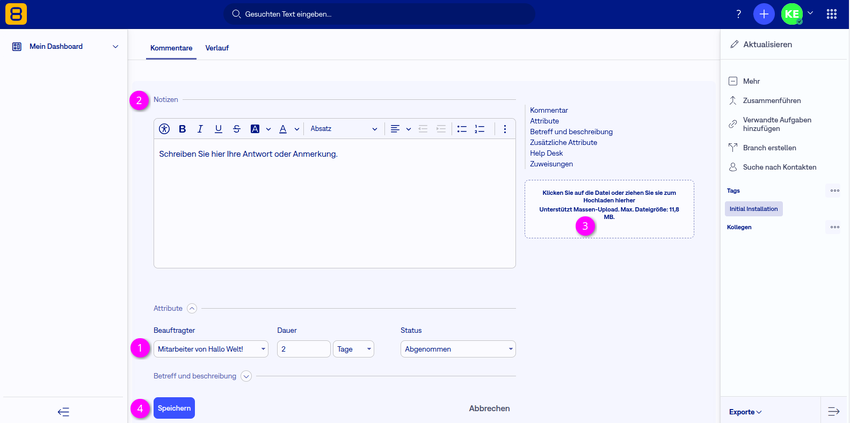Jump to the Zuweisungen section link
Viewport: 850px width, 423px height.
(x=551, y=164)
